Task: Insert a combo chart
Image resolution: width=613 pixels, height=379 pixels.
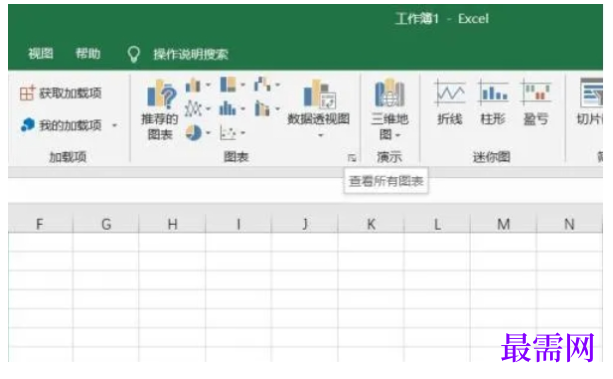Action: (x=262, y=108)
